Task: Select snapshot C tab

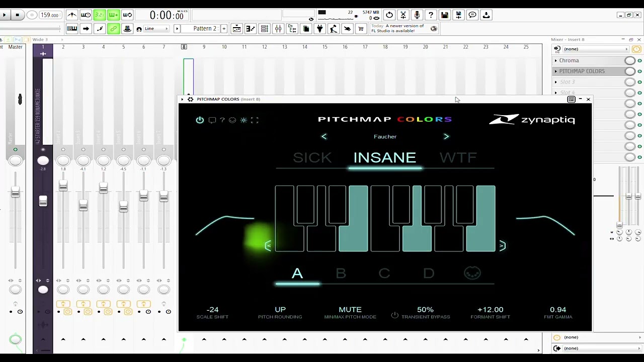Action: click(384, 274)
